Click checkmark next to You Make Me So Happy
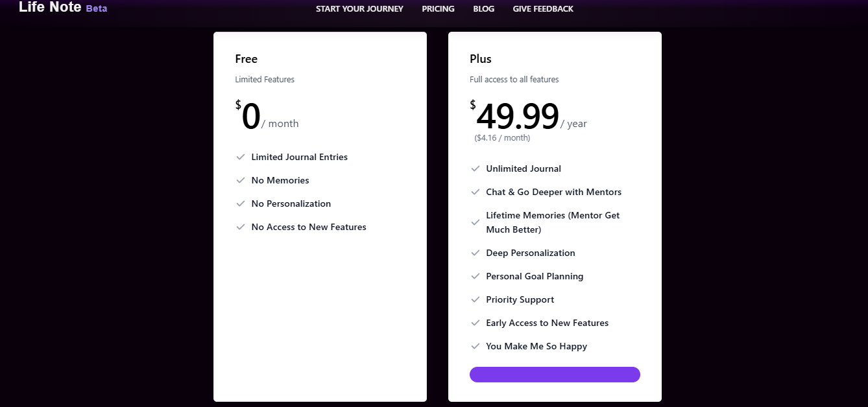 click(x=476, y=346)
